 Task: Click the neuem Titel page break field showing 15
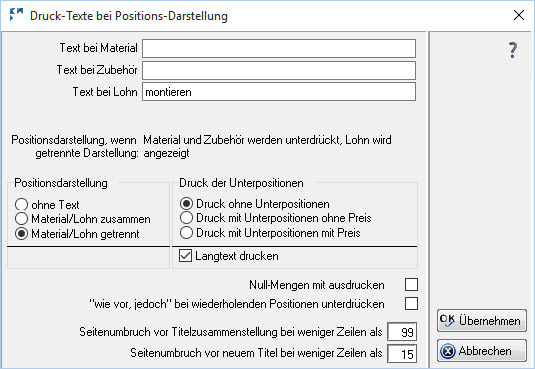pos(402,354)
